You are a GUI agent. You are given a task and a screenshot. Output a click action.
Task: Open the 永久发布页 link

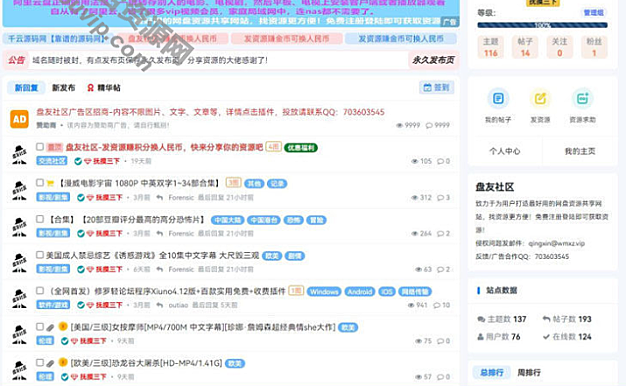point(433,60)
